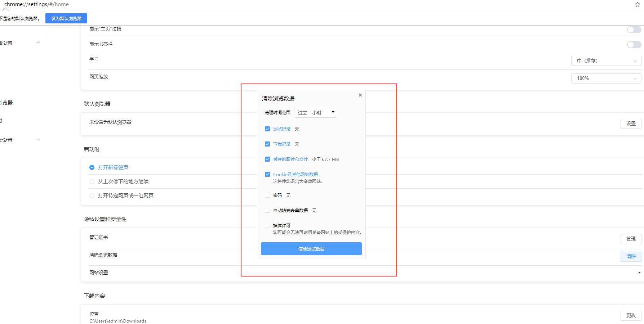The height and width of the screenshot is (324, 644).
Task: Uncheck cached images and files checkbox
Action: pos(267,159)
